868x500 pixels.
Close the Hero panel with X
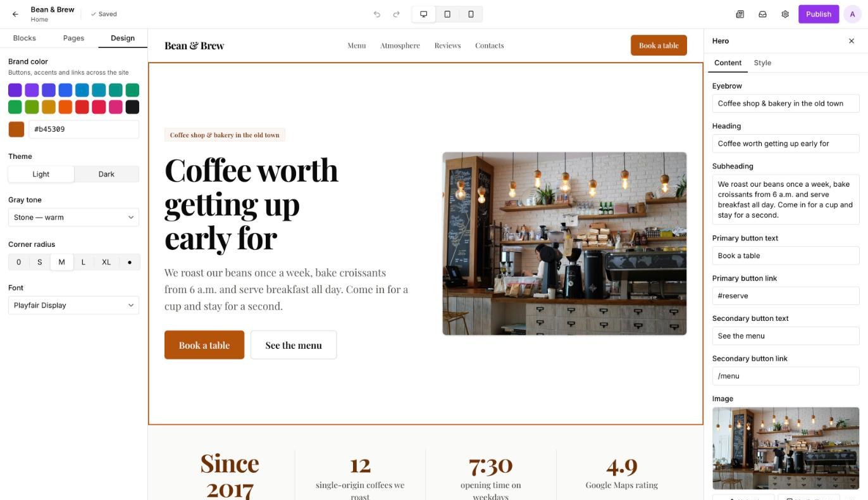click(852, 41)
